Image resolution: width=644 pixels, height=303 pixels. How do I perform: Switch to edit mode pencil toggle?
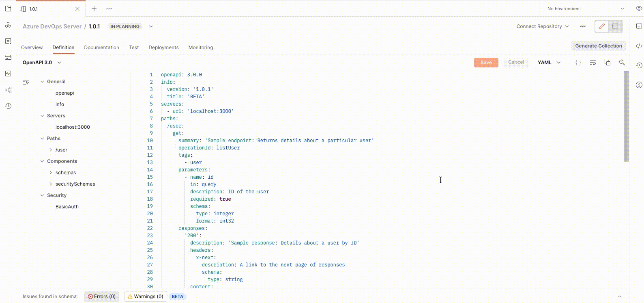[601, 26]
